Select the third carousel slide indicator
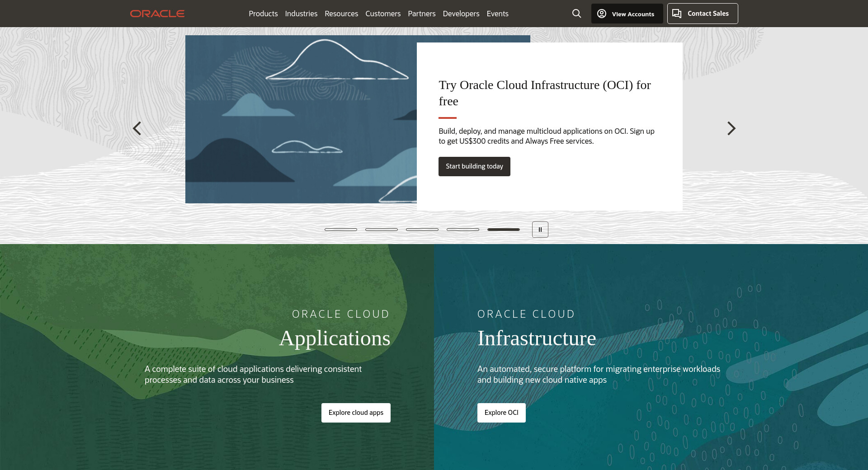The image size is (868, 470). pos(422,230)
